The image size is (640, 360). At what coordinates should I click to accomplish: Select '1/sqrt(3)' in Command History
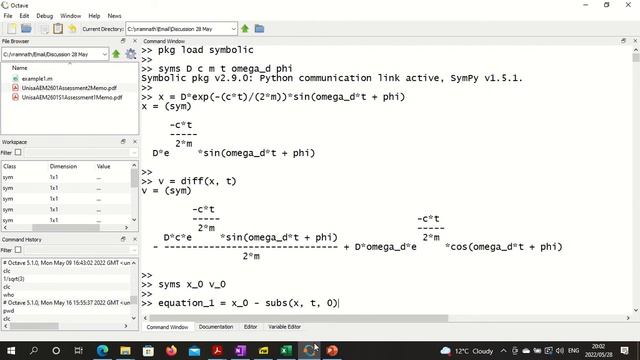(14, 279)
